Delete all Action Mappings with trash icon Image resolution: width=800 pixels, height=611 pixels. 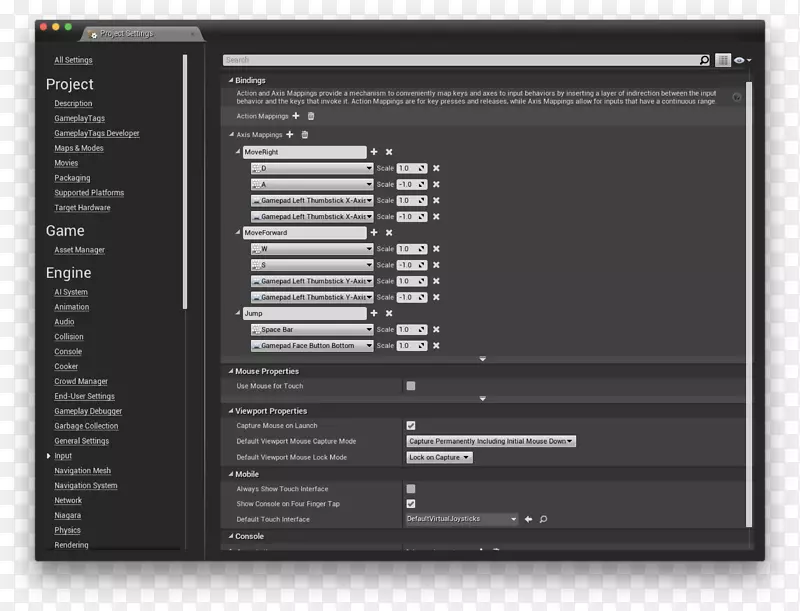[311, 116]
